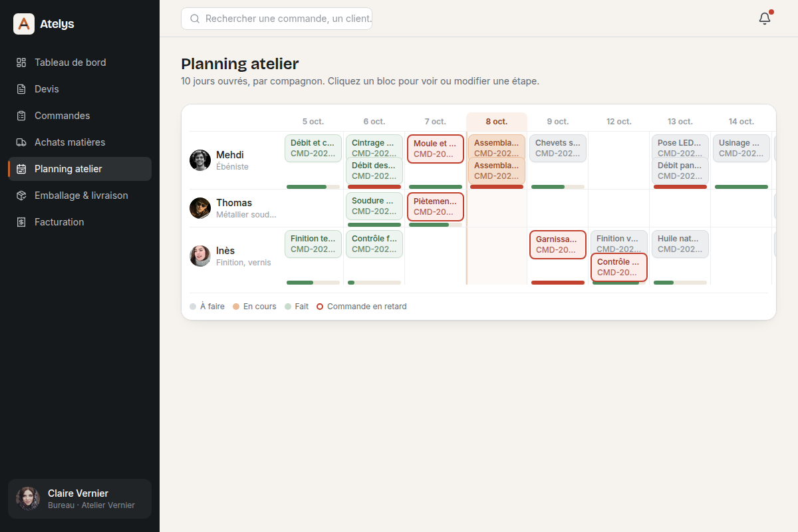Screen dimensions: 798x532
Task: Click Inès's red load bar under 9 oct.
Action: (558, 283)
